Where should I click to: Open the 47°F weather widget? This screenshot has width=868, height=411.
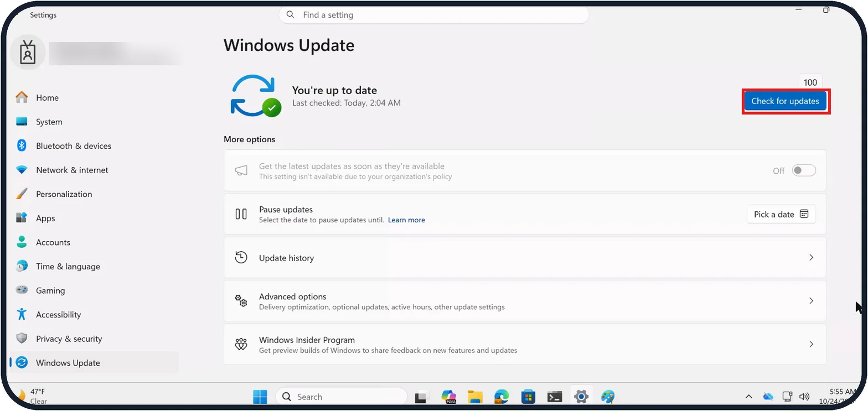pos(33,396)
